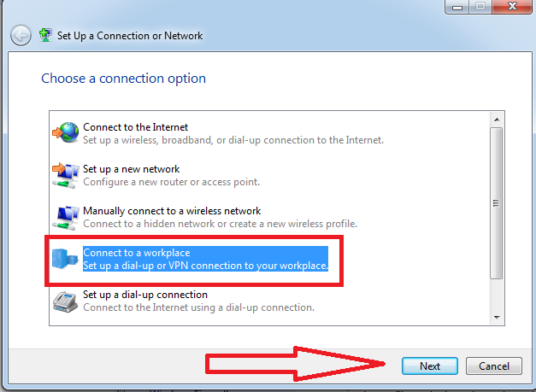Screen dimensions: 536x392
Task: Click the back arrow button in title bar
Action: [21, 36]
